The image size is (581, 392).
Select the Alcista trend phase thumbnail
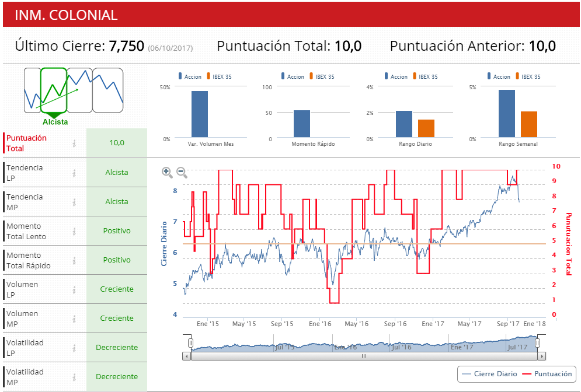(x=54, y=90)
